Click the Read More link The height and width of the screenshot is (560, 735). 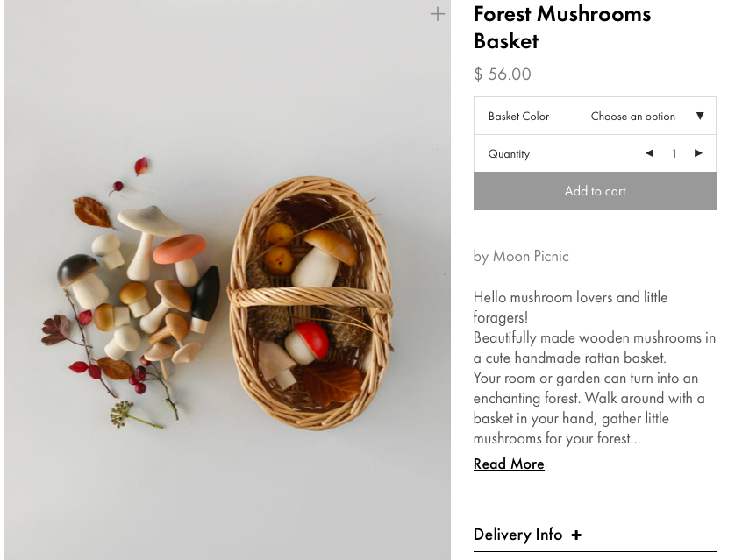click(509, 464)
